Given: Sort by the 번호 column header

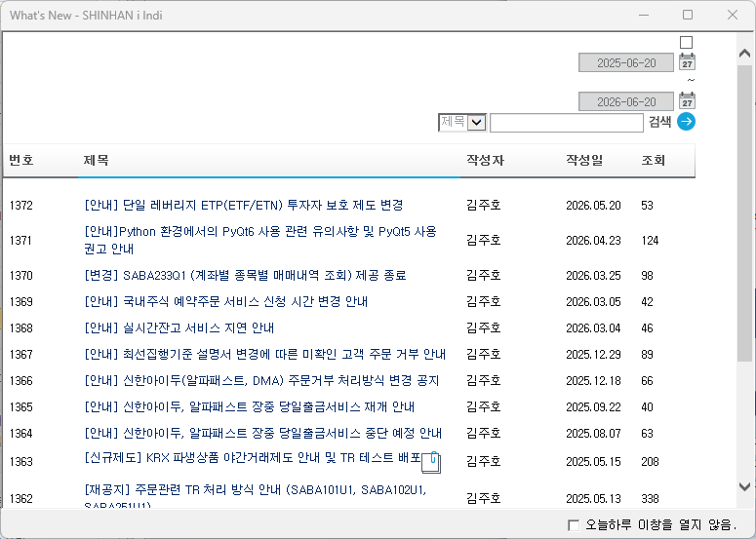Looking at the screenshot, I should tap(21, 160).
